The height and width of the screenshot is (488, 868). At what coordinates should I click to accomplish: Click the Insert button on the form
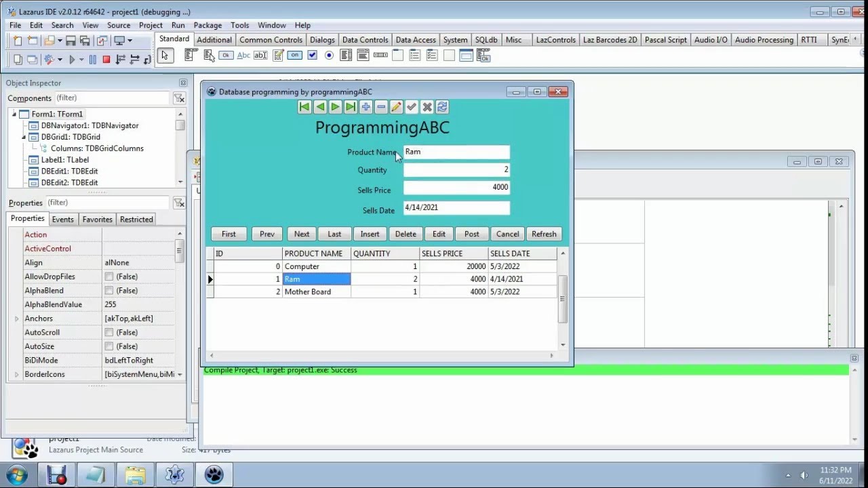(x=370, y=234)
